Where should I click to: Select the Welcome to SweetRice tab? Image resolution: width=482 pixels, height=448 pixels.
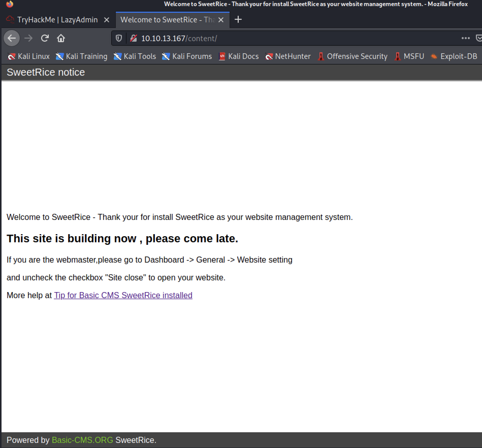coord(172,20)
